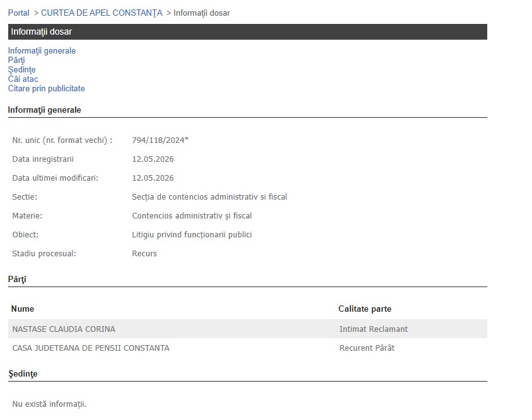The height and width of the screenshot is (420, 532).
Task: Click the Data inregistrarii label
Action: pyautogui.click(x=43, y=159)
